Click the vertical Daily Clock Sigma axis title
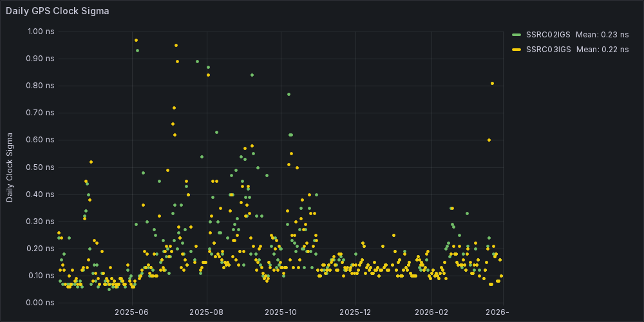 [x=10, y=167]
